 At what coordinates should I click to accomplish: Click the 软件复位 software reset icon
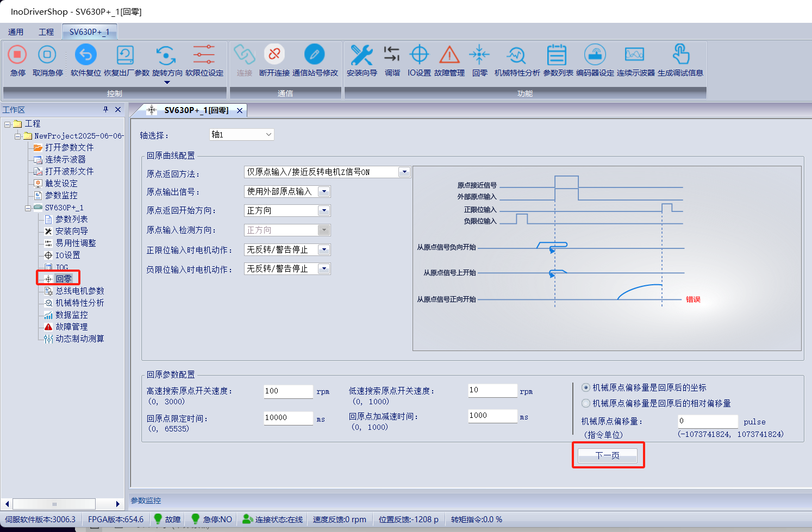tap(85, 55)
